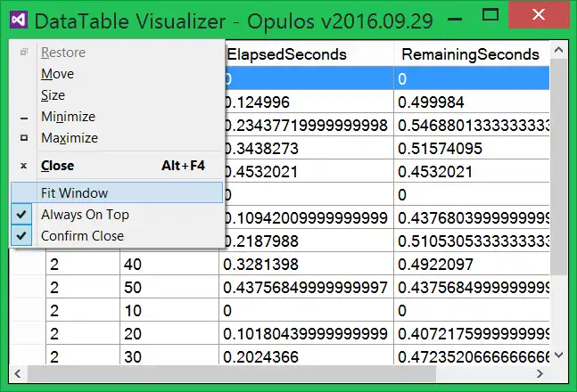Click the horizontal scrollbar thumb
The image size is (577, 392).
click(232, 374)
